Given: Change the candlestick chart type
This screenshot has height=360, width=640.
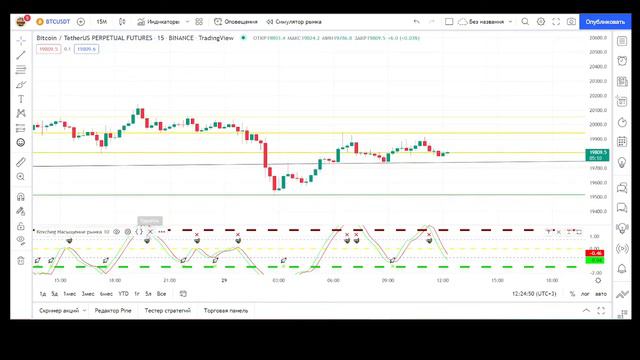Looking at the screenshot, I should click(x=122, y=22).
